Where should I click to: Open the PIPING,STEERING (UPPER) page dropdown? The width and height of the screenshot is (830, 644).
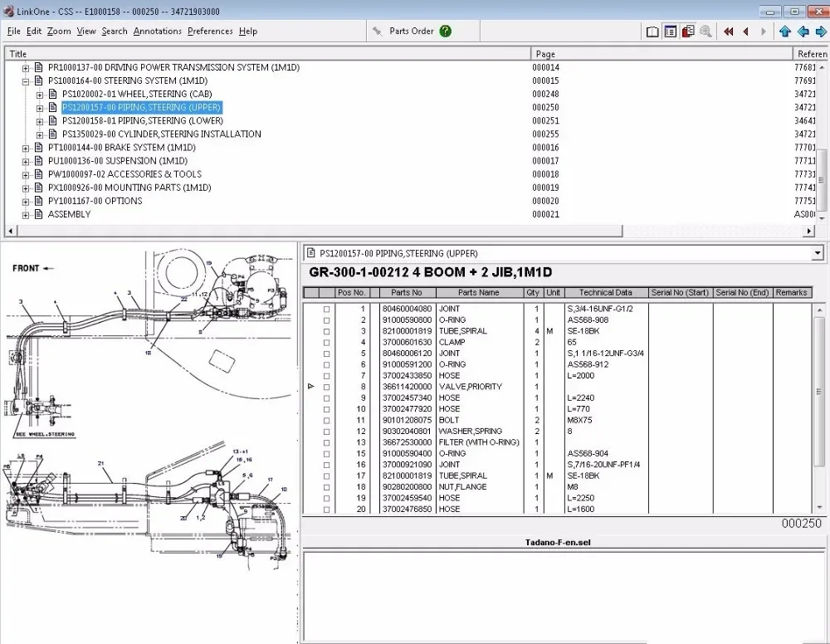click(818, 253)
